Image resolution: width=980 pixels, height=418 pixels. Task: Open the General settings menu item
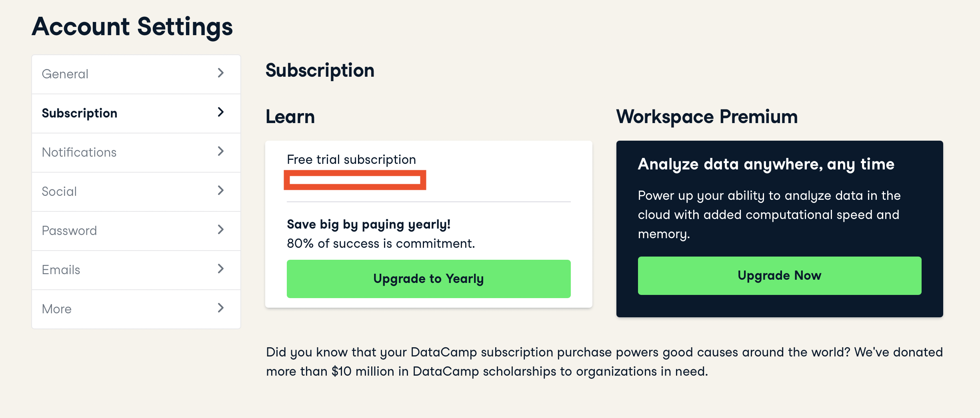65,74
